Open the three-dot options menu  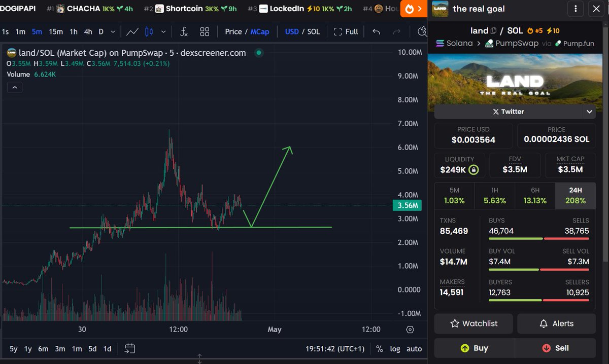(575, 9)
